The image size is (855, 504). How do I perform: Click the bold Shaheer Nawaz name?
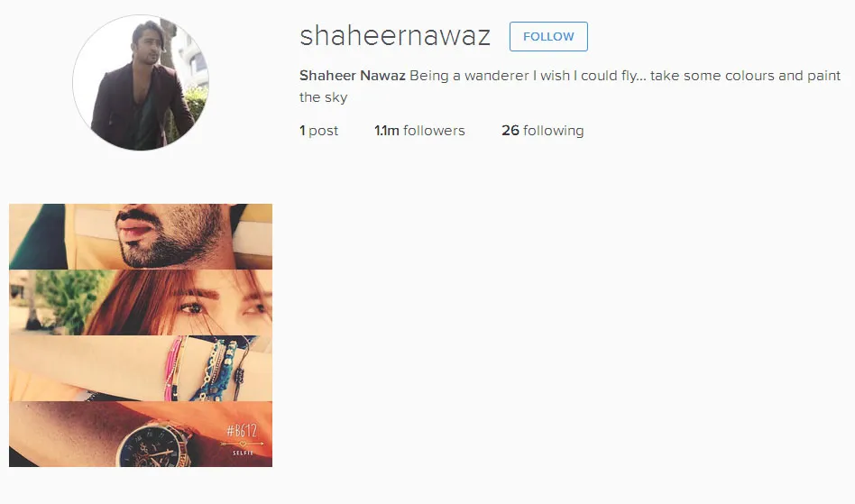353,75
